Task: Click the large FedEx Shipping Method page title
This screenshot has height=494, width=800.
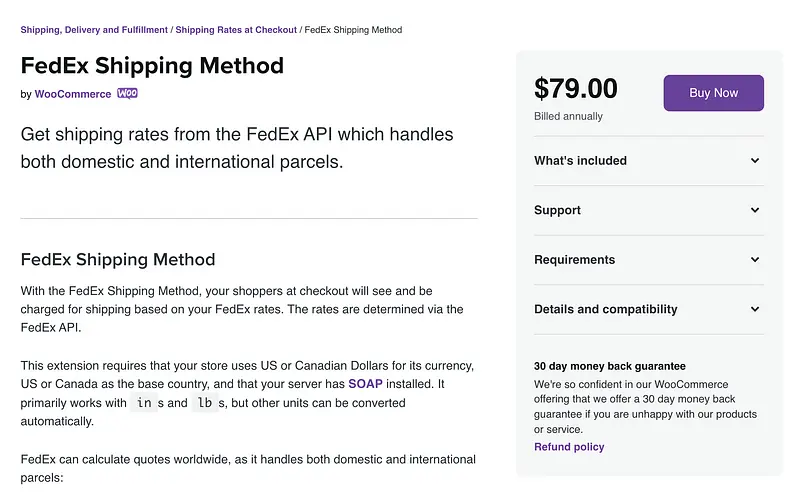Action: [152, 66]
